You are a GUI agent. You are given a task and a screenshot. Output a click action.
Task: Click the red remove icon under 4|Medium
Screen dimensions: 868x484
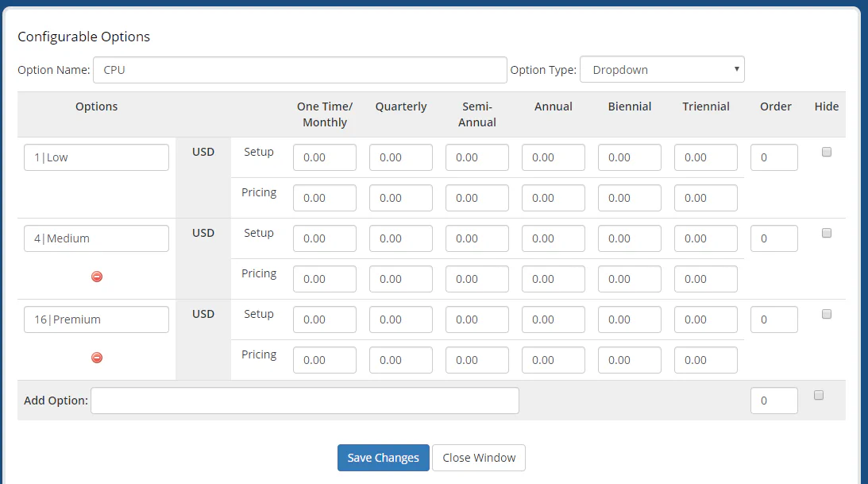pyautogui.click(x=97, y=277)
